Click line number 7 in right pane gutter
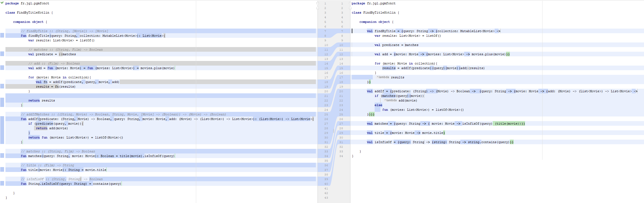 pyautogui.click(x=342, y=31)
